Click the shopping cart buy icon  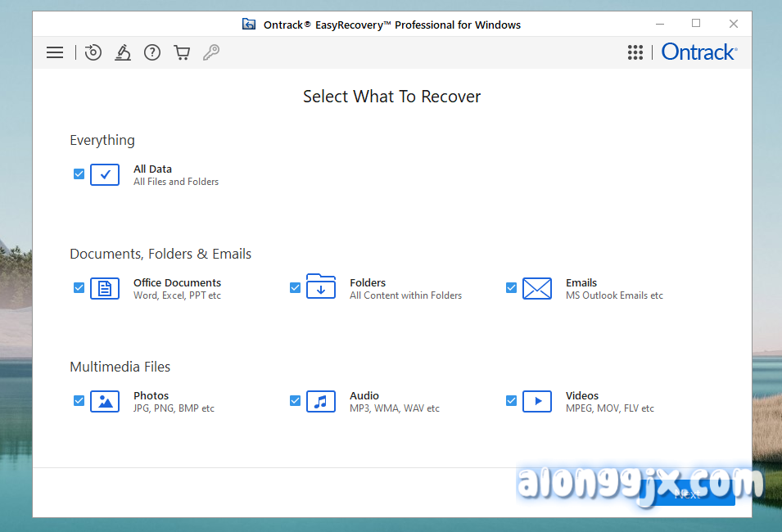click(x=182, y=52)
